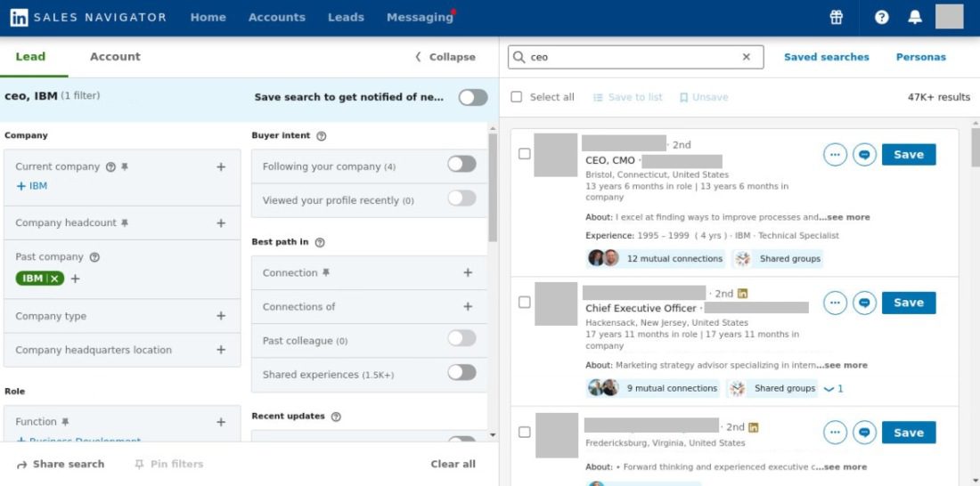Open more options for CEO, CMO lead
Screen dimensions: 980x486
pos(835,154)
